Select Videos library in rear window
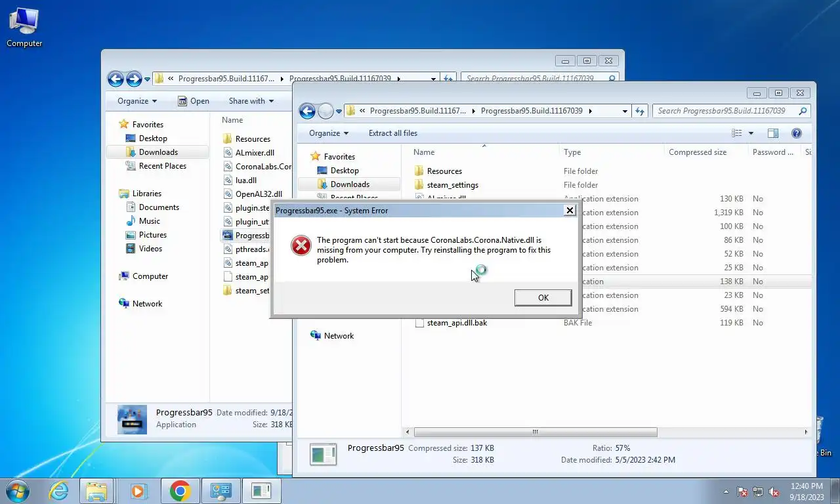The width and height of the screenshot is (840, 504). tap(150, 249)
